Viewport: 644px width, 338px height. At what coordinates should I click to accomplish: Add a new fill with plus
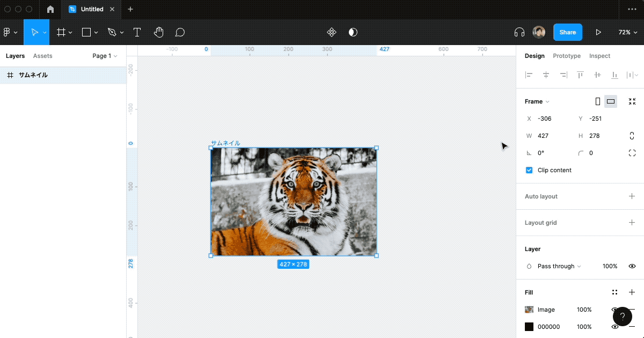click(x=632, y=292)
